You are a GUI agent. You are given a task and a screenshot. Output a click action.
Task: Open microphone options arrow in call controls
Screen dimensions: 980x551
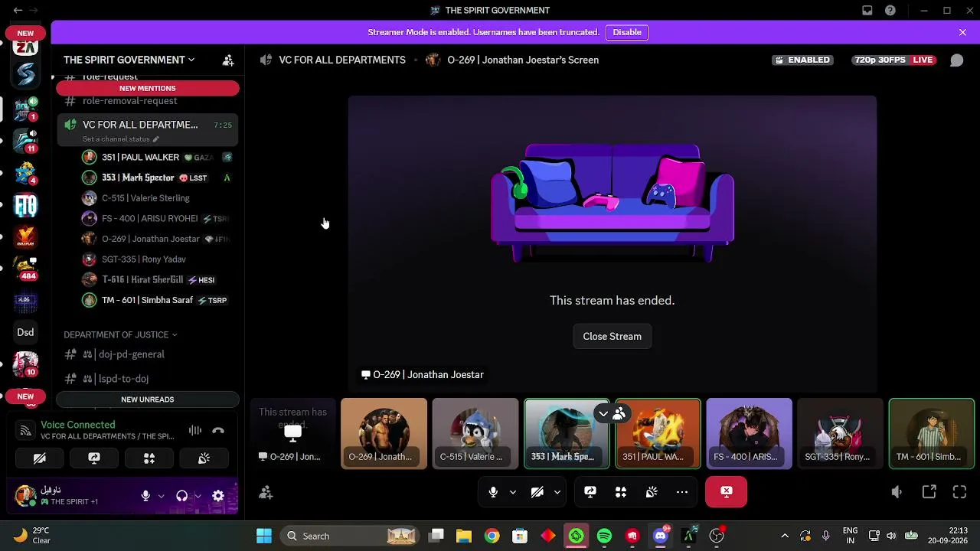coord(513,492)
